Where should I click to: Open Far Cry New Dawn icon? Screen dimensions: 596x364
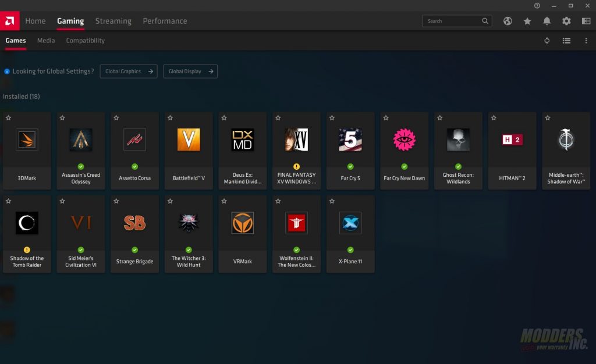405,140
